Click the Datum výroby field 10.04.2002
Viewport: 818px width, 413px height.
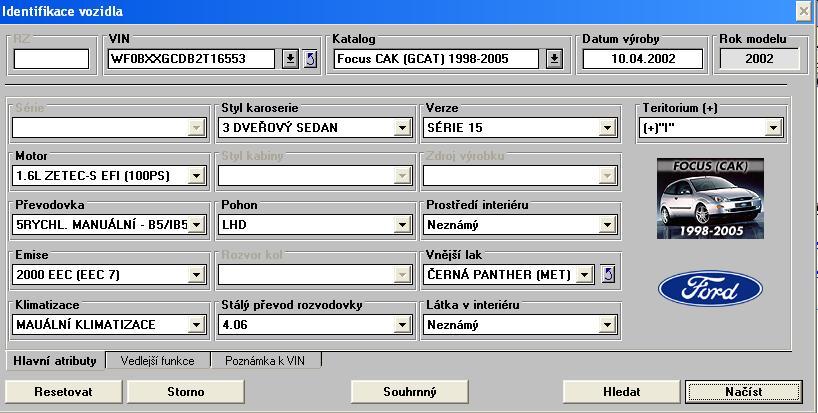pyautogui.click(x=643, y=59)
